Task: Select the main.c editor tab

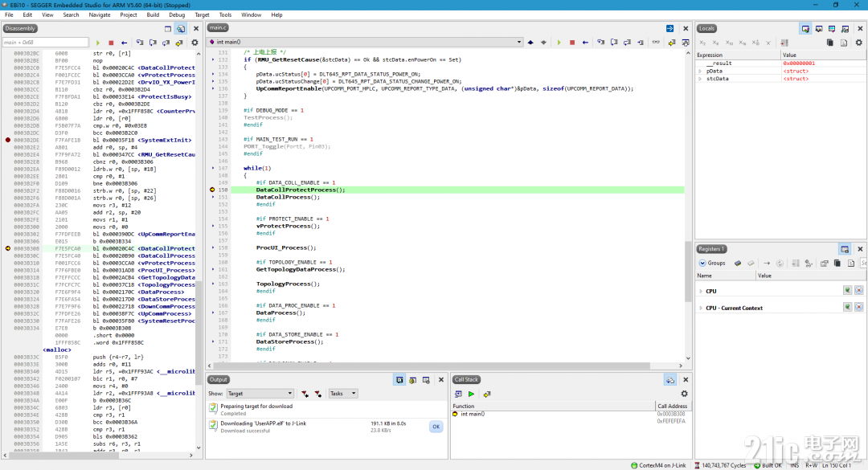Action: click(218, 27)
